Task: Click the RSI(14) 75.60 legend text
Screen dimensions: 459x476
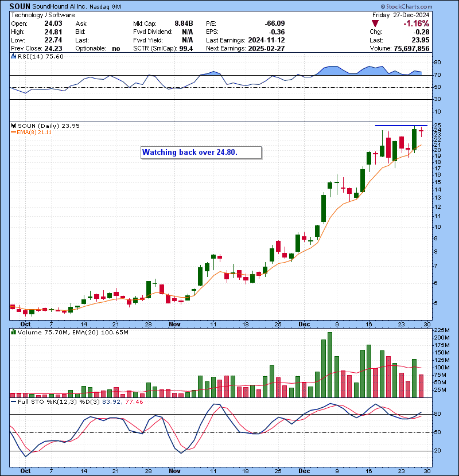Action: point(41,56)
